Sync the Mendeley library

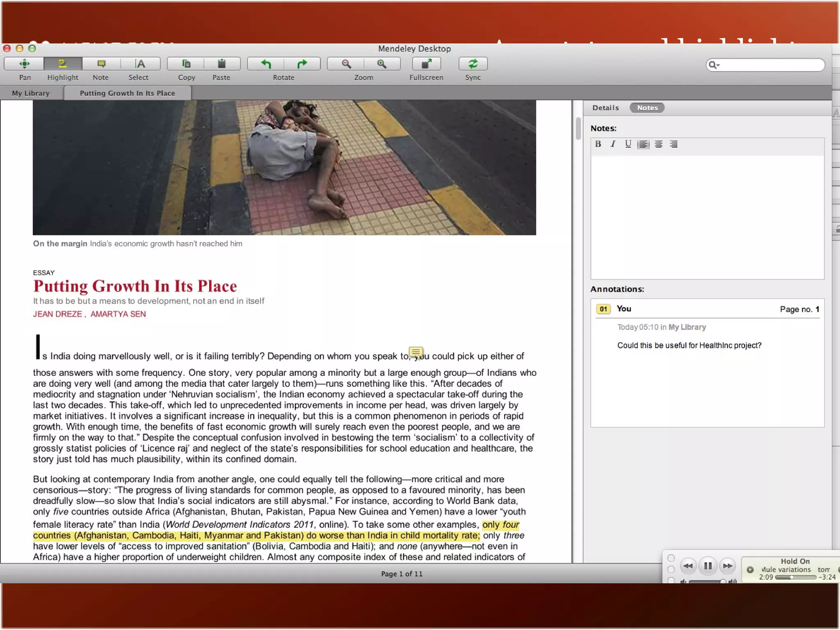(473, 64)
